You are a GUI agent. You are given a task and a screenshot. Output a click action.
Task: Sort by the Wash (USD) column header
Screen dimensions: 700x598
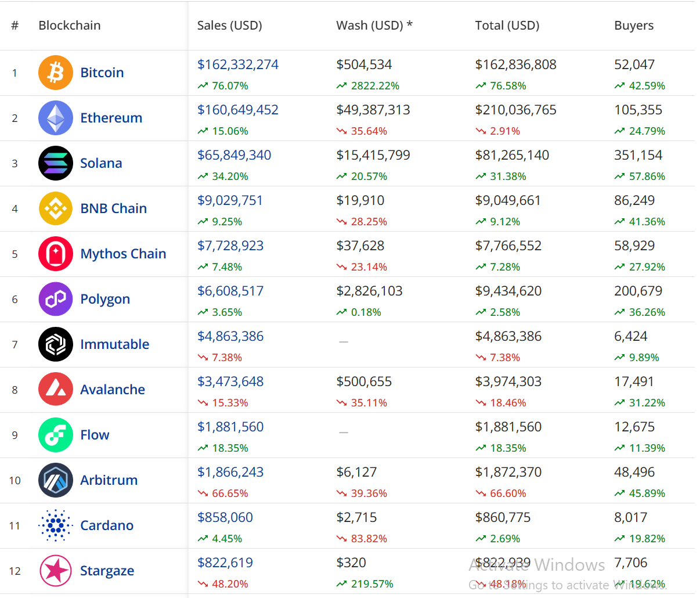click(374, 26)
